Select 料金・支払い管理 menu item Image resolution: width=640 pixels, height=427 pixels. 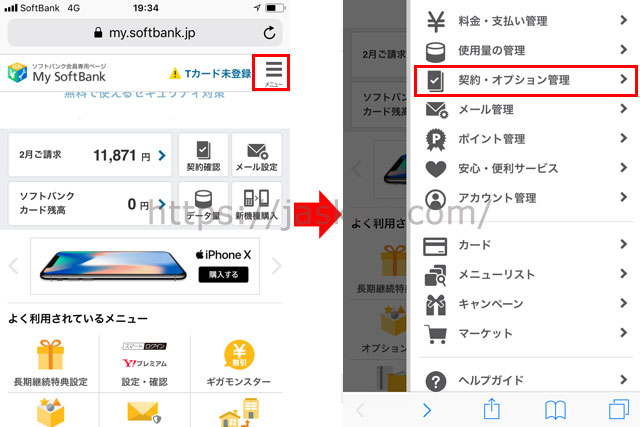tap(526, 21)
